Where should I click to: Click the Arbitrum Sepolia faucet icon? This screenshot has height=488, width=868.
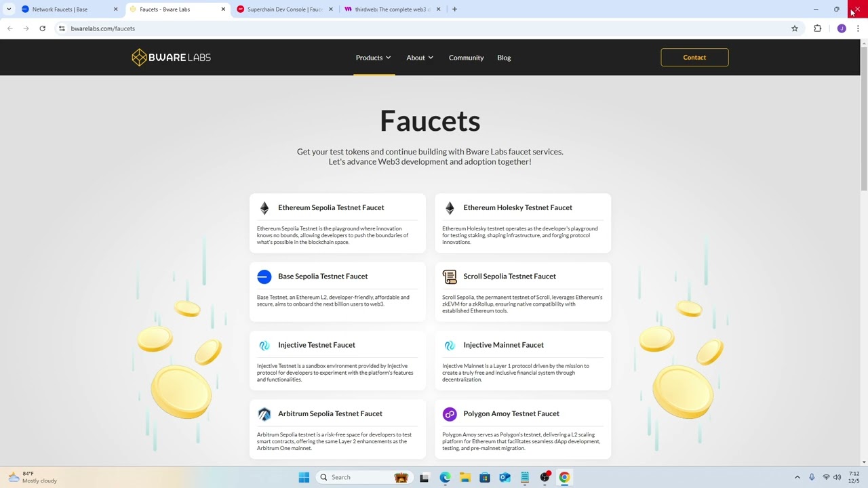point(264,413)
